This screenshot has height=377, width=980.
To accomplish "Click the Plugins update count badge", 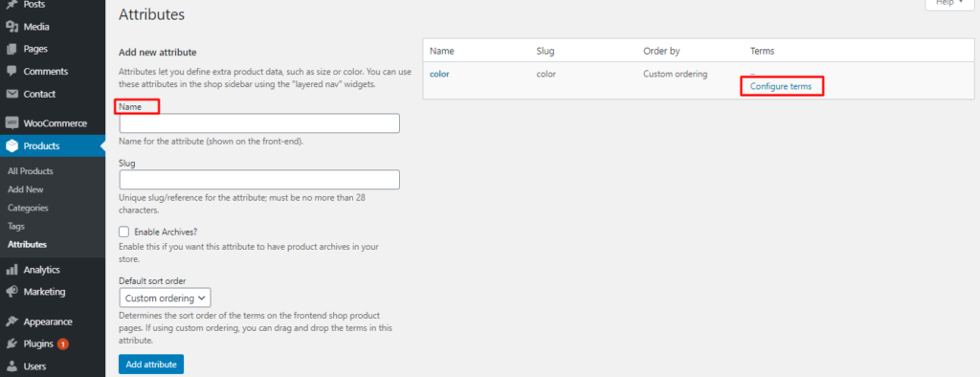I will pyautogui.click(x=62, y=344).
